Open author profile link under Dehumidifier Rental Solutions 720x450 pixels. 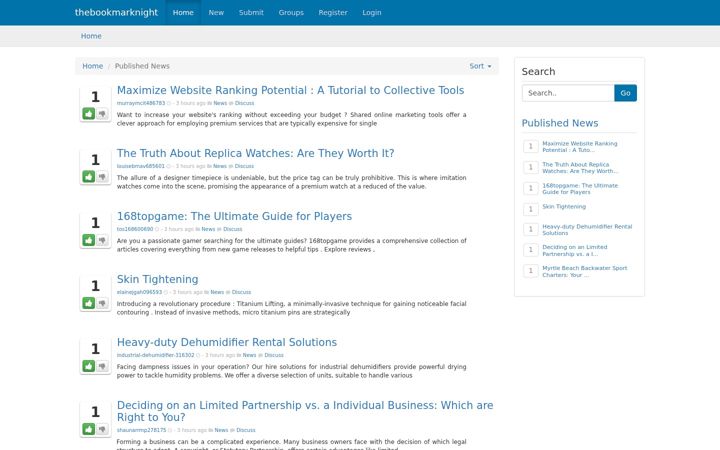[156, 355]
